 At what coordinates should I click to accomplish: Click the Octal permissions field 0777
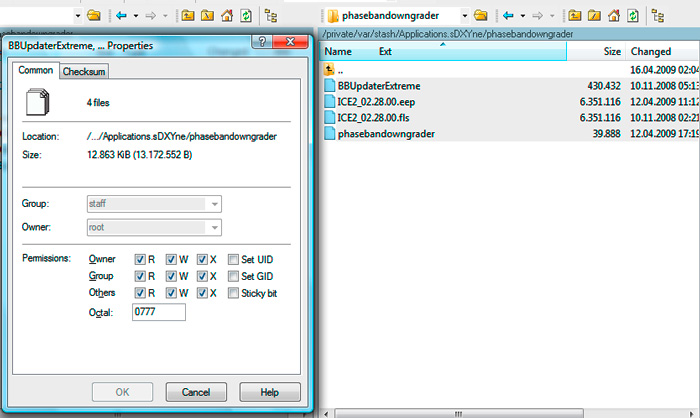[x=158, y=312]
